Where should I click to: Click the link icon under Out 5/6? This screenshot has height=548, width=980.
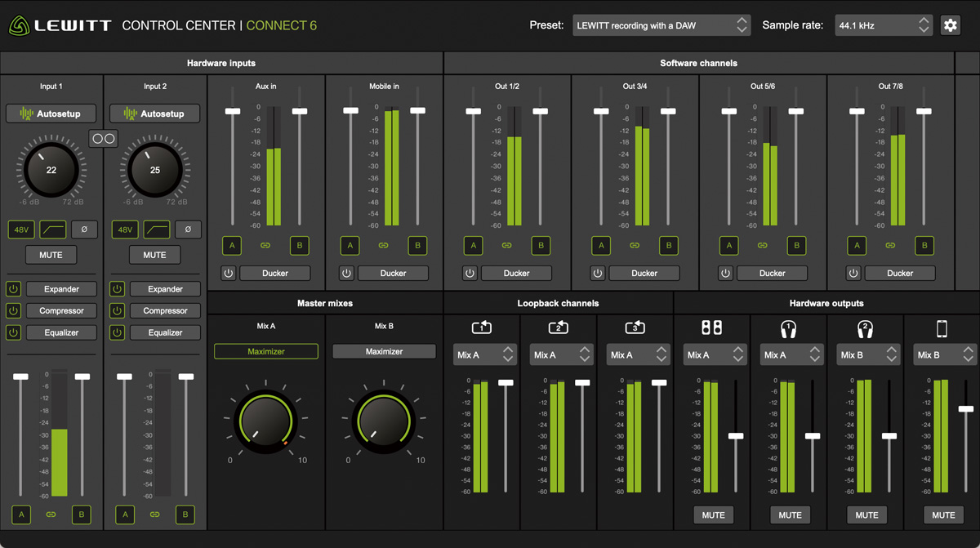click(x=762, y=245)
